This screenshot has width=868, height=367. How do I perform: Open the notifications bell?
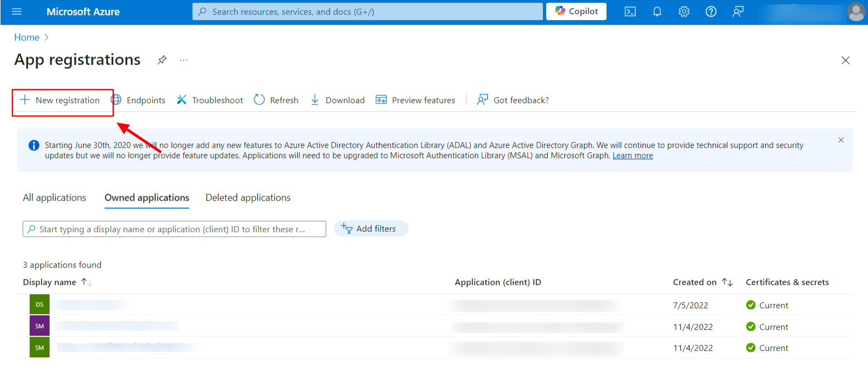657,11
